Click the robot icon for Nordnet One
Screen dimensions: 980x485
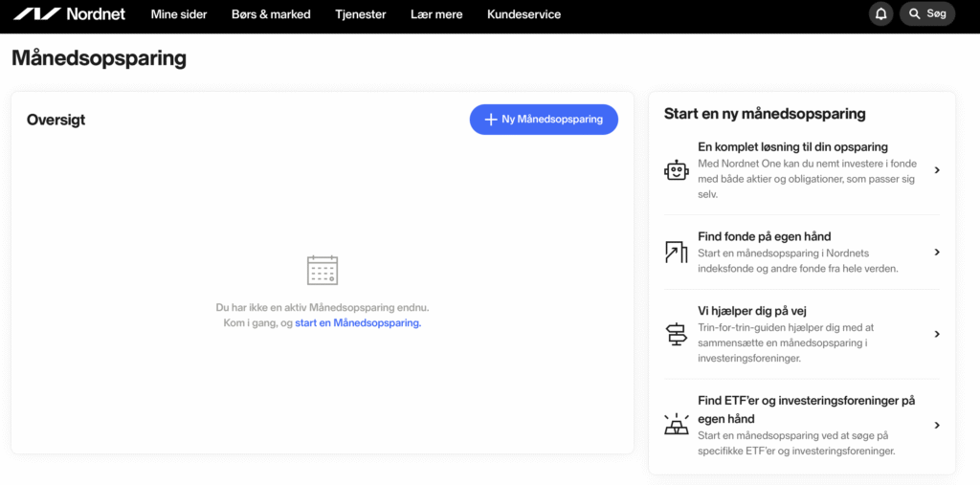tap(676, 170)
